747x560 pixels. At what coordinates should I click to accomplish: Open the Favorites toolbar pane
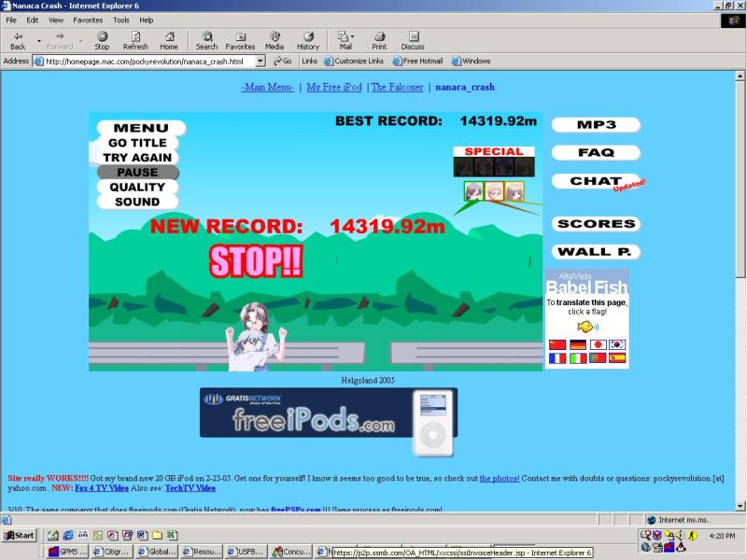click(240, 41)
